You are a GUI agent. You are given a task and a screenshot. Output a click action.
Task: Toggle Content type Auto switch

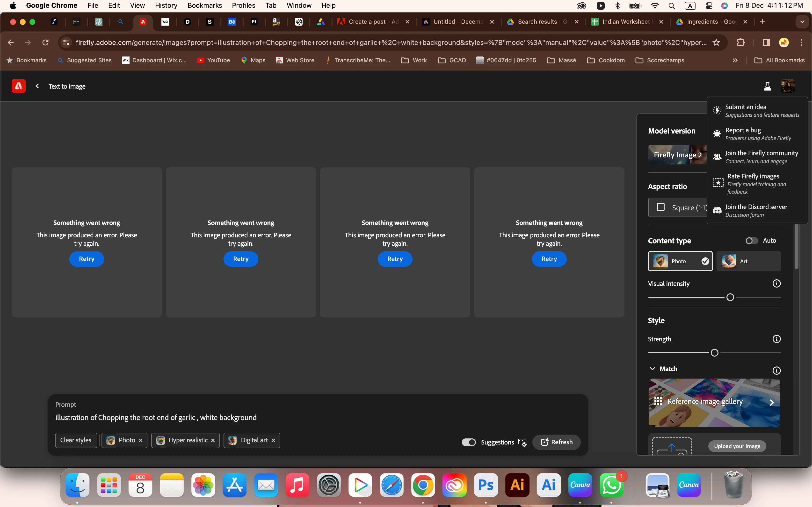pos(752,240)
